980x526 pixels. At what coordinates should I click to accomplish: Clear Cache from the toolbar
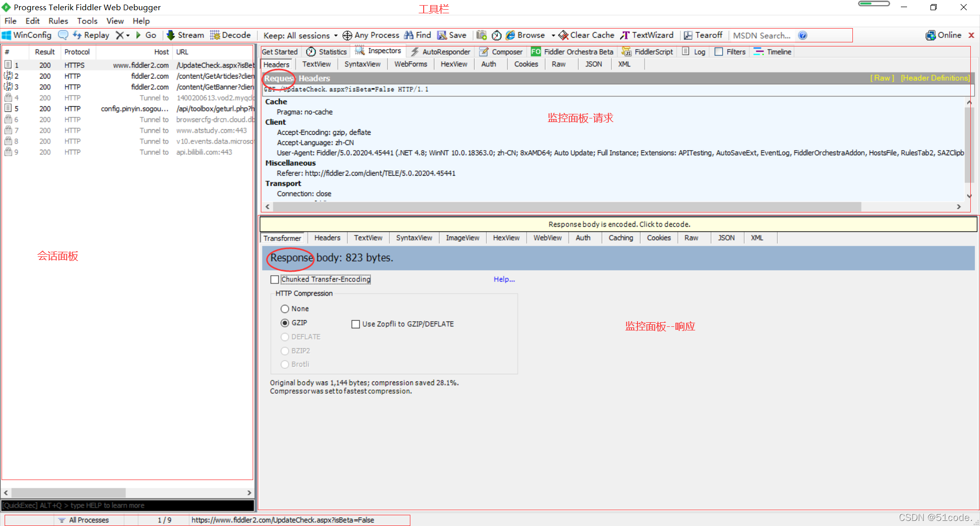(x=586, y=35)
